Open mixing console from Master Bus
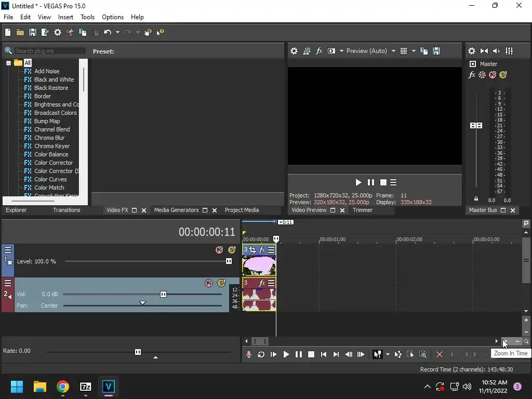532x399 pixels. point(509,51)
